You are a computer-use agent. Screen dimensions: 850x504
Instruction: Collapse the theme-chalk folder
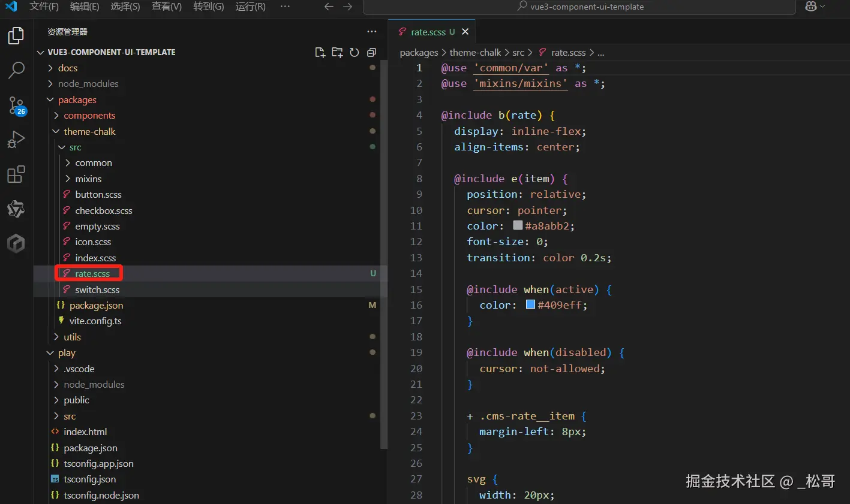point(89,132)
